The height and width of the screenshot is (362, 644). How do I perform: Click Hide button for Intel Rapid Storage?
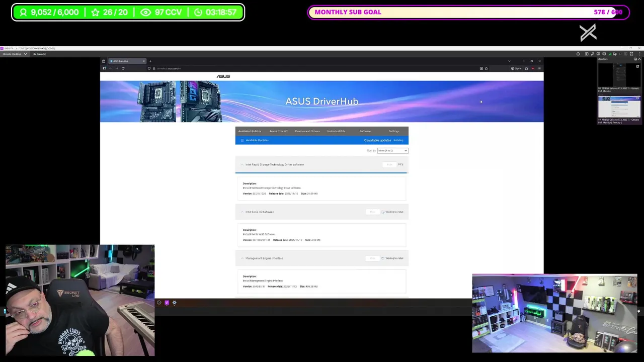389,164
